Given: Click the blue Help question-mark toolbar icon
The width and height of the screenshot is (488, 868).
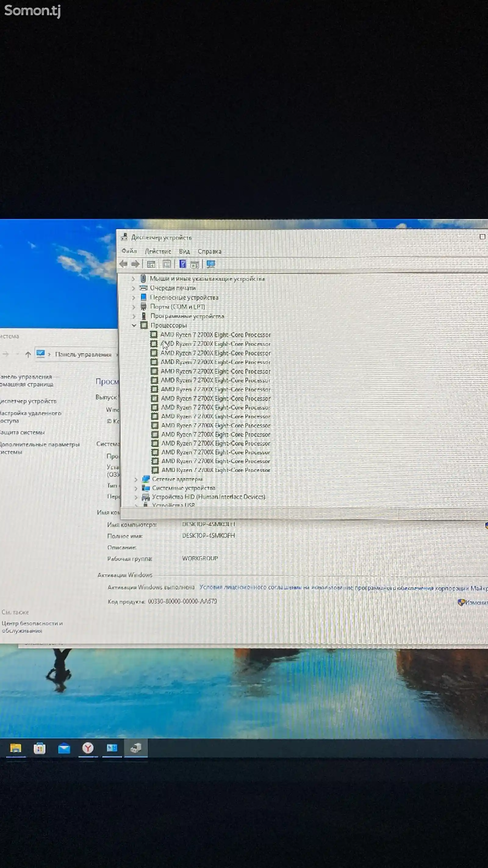Looking at the screenshot, I should 182,264.
